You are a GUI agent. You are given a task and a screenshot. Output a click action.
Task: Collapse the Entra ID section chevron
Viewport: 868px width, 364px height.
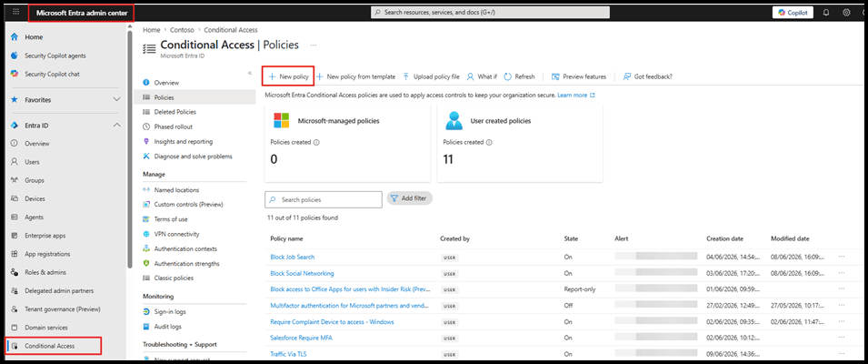click(x=116, y=126)
